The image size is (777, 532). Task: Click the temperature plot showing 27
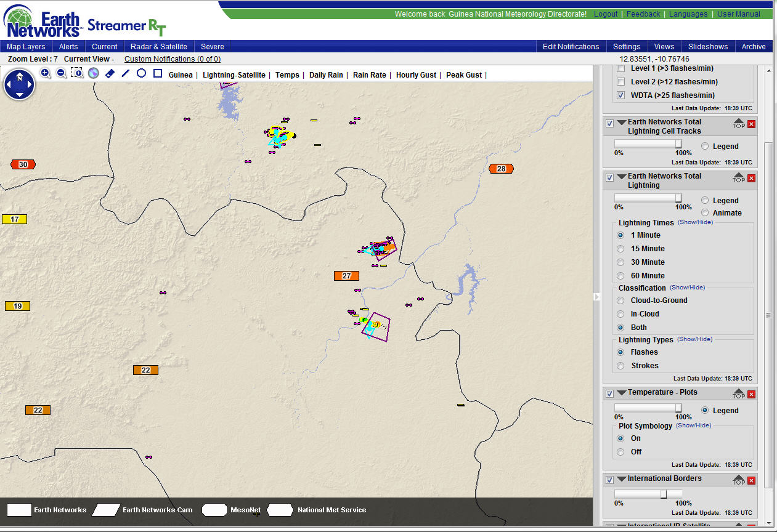[346, 276]
